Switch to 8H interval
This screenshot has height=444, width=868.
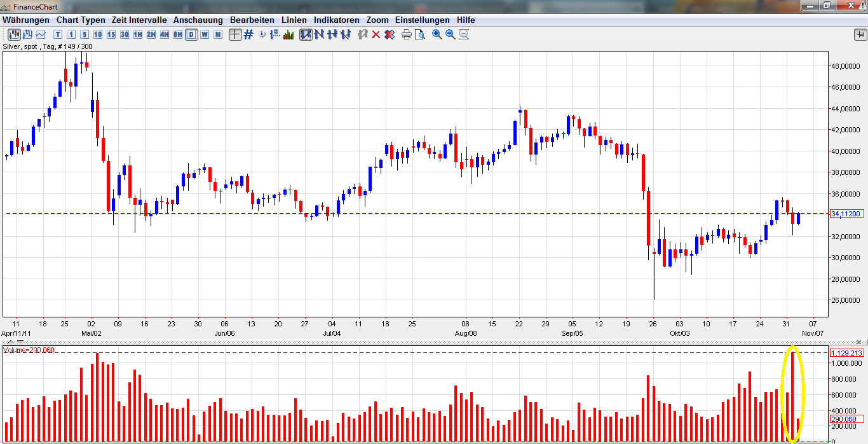click(x=178, y=34)
